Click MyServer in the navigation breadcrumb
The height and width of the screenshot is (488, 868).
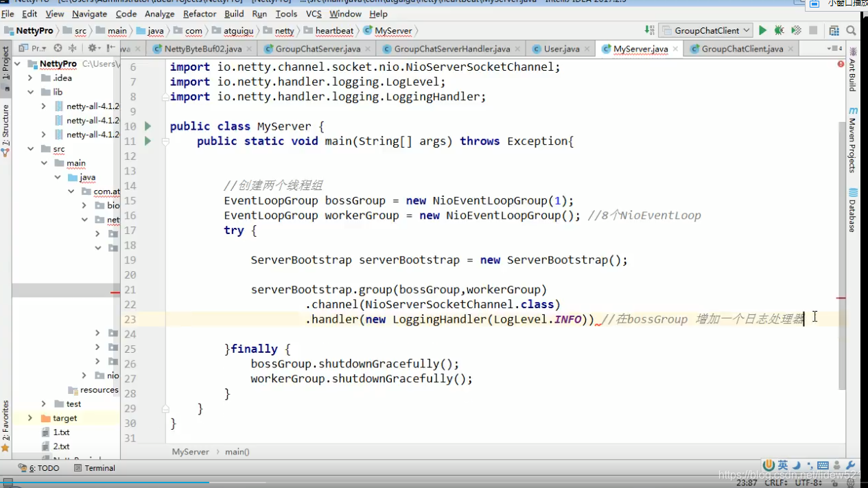point(393,30)
